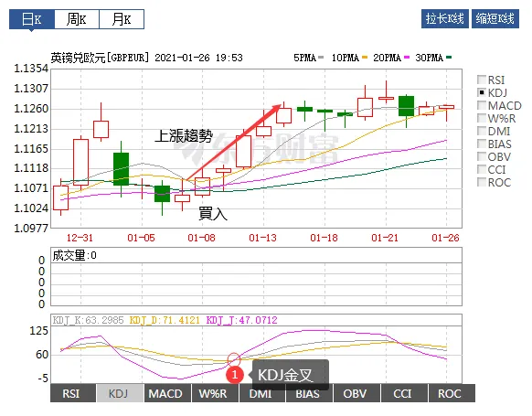The width and height of the screenshot is (532, 416).
Task: Click the 缩短K线 button
Action: pos(495,18)
